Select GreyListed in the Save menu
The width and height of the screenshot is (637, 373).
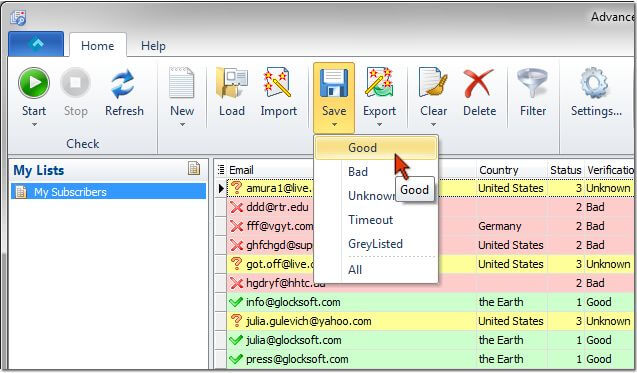[375, 244]
